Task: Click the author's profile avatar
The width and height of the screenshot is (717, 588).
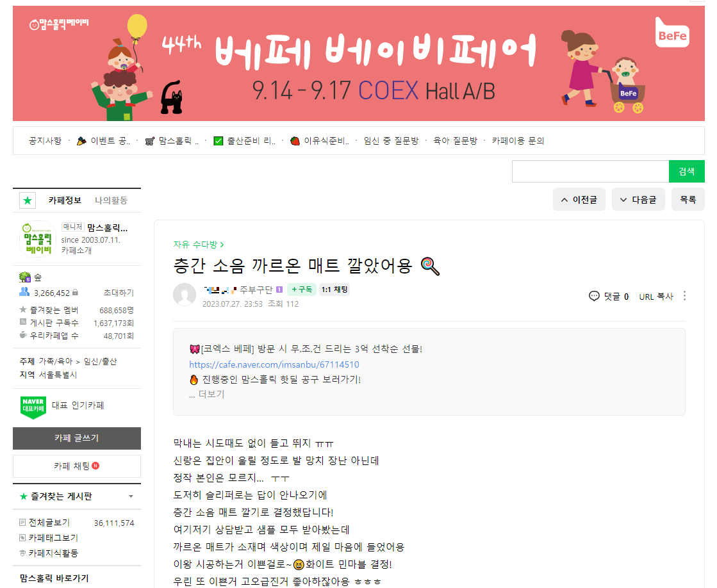Action: click(x=185, y=295)
